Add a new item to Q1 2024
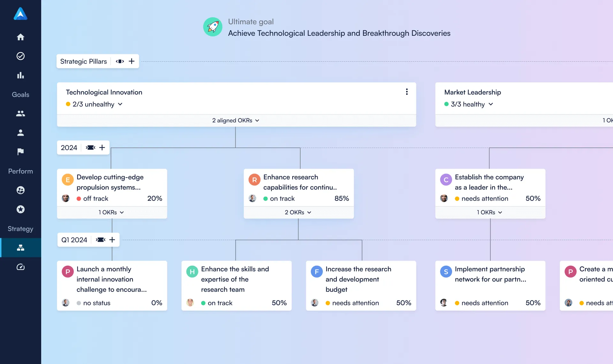This screenshot has height=364, width=613. [112, 240]
